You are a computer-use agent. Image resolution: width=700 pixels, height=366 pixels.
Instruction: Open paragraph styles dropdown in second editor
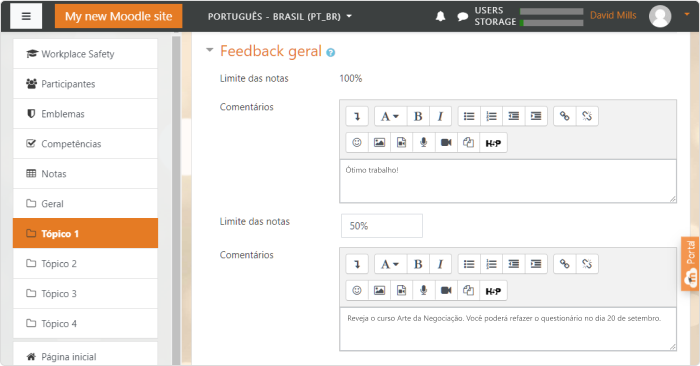[390, 264]
